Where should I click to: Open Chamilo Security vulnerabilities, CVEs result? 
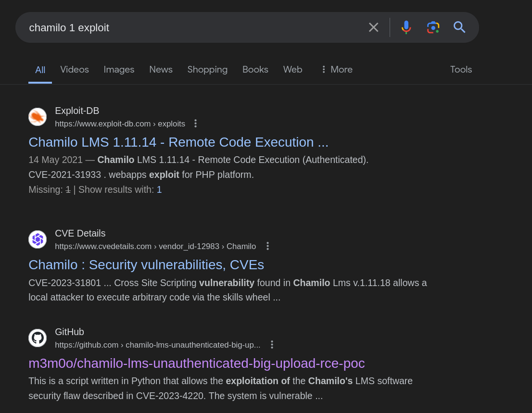[x=146, y=265]
